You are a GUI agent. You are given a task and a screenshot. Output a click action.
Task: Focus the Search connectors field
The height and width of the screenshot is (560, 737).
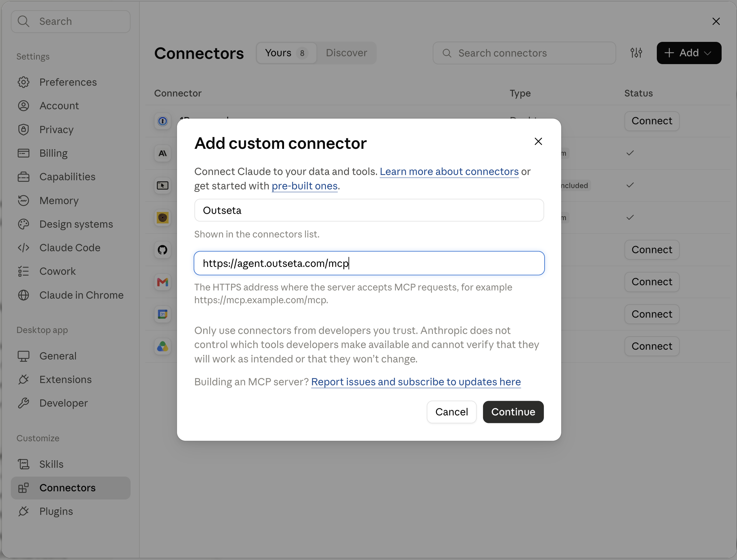(524, 53)
